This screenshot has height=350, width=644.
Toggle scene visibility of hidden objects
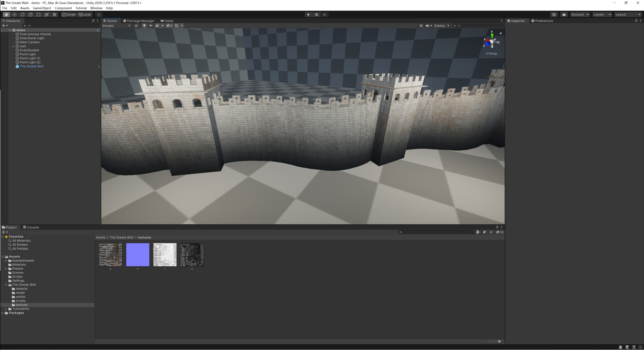(x=169, y=26)
